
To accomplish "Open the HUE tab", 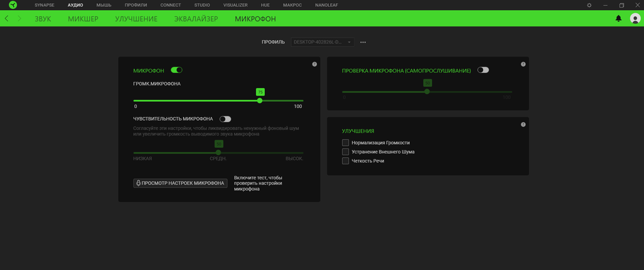I will click(265, 5).
